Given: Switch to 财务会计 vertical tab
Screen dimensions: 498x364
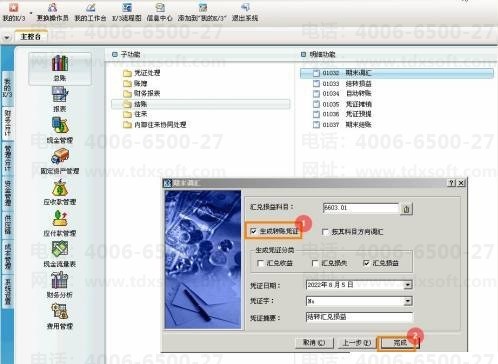Looking at the screenshot, I should click(x=7, y=123).
